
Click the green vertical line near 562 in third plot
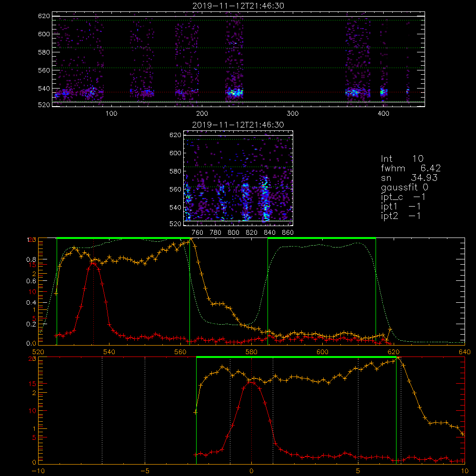tap(190, 291)
